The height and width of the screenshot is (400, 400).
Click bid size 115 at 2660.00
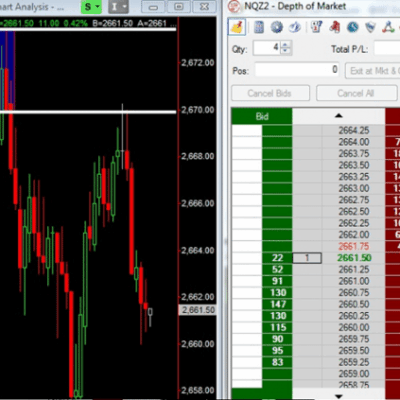(277, 327)
